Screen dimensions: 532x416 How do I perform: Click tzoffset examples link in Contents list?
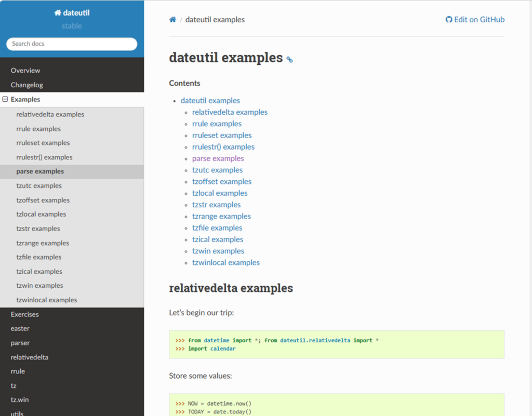click(221, 181)
